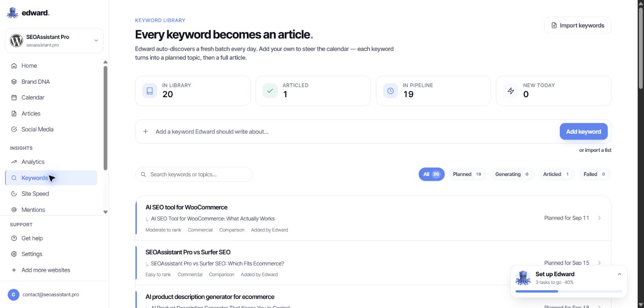Click the edward octopus logo

(x=12, y=13)
